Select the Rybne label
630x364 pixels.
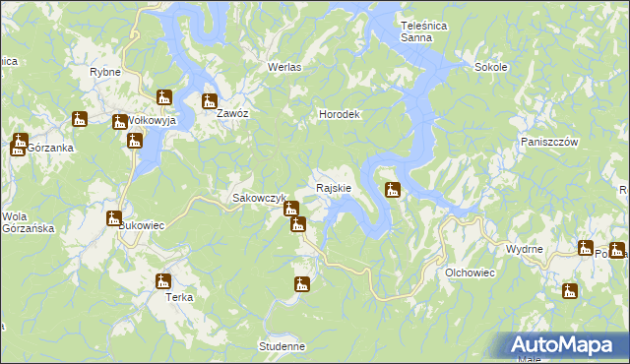pos(105,72)
